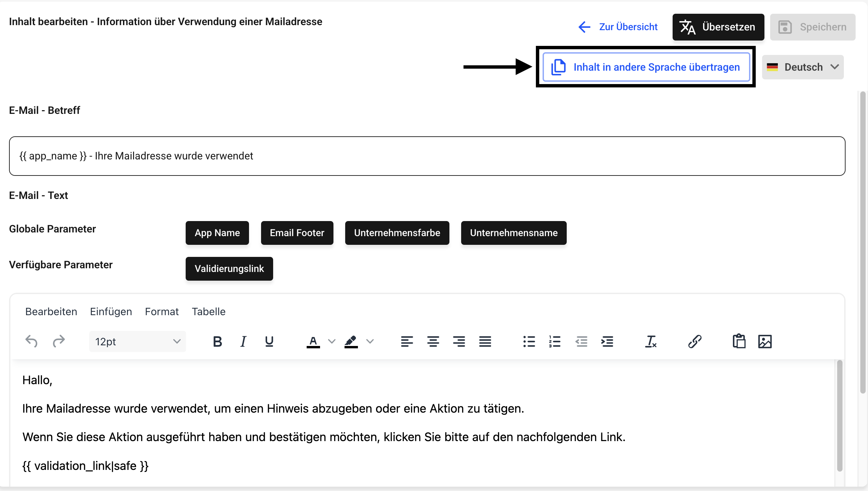
Task: Toggle italic formatting
Action: (x=243, y=341)
